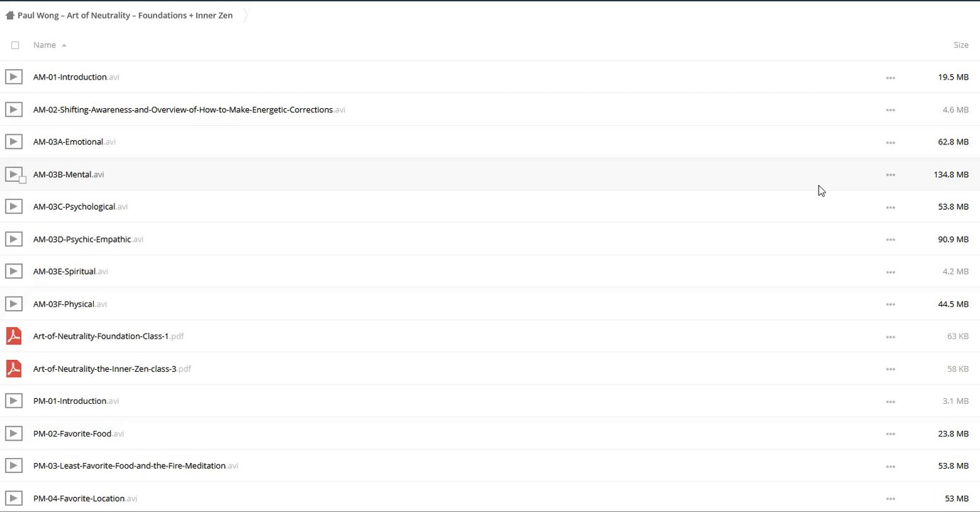
Task: Sort the file list by Size column
Action: tap(961, 45)
